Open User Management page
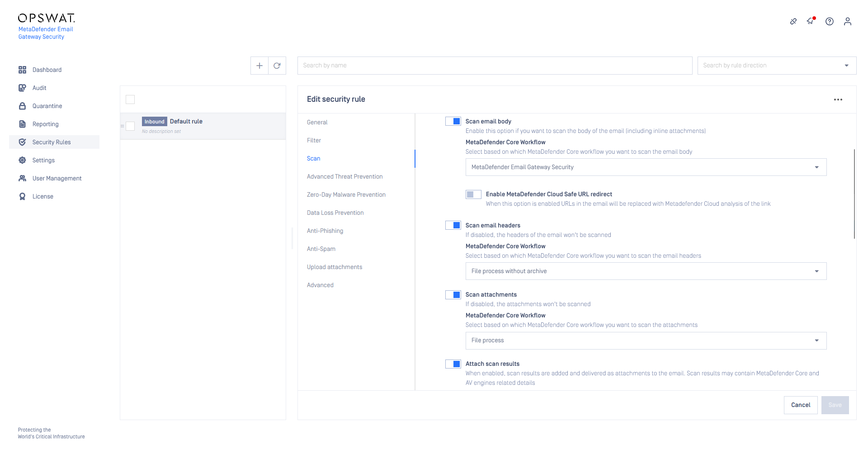The width and height of the screenshot is (868, 454). 57,178
